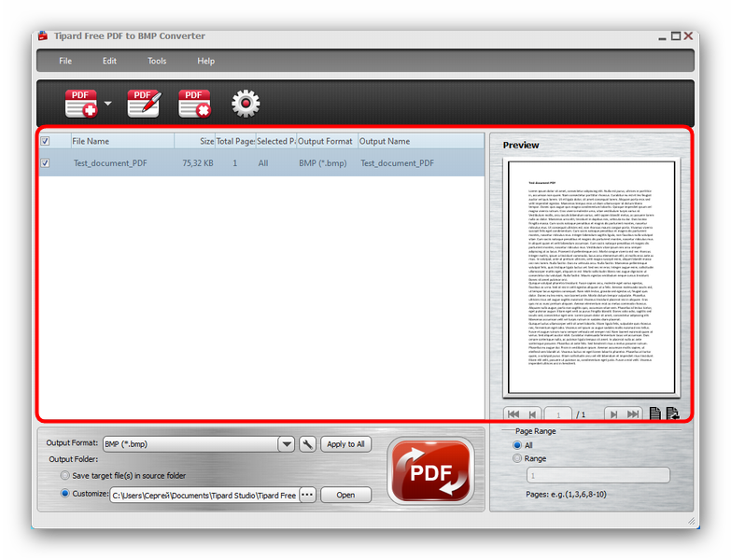This screenshot has width=731, height=560.
Task: Select the Test_document_PDF file name cell
Action: tap(110, 163)
